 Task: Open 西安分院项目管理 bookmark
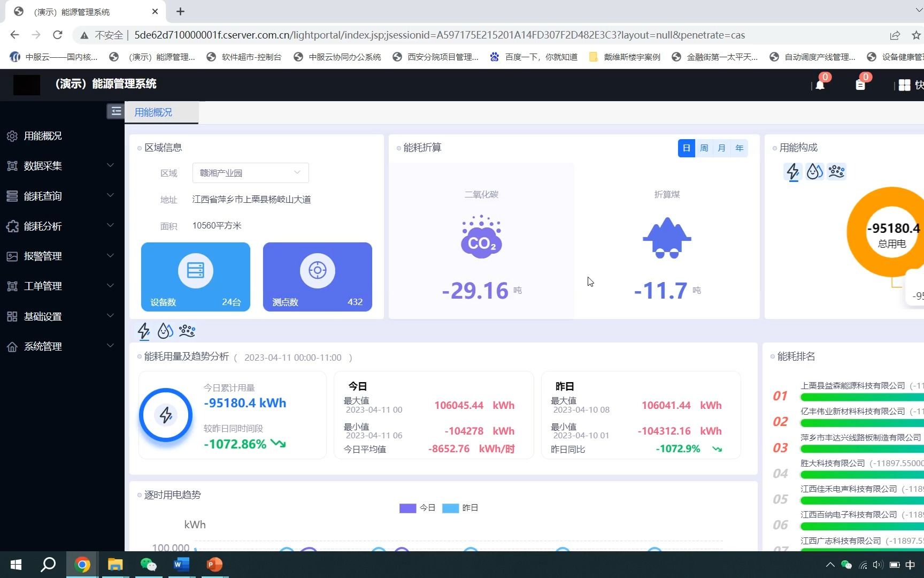(x=435, y=57)
